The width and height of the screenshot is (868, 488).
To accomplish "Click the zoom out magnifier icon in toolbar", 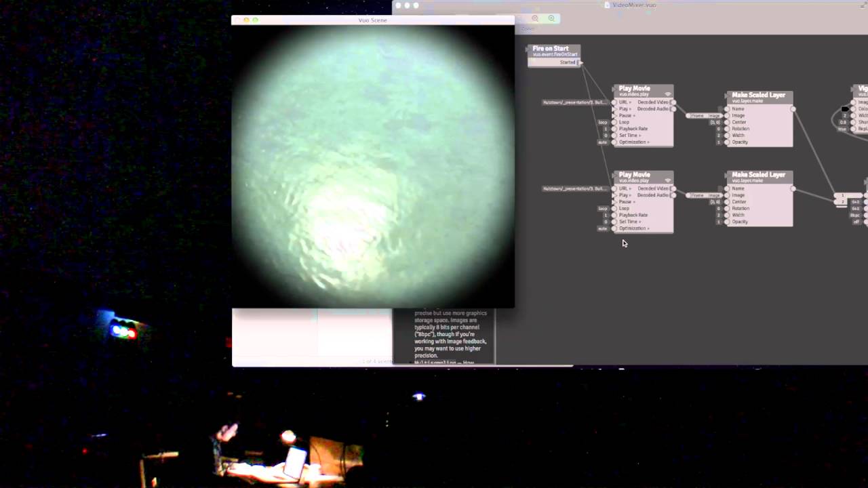I will (x=535, y=19).
